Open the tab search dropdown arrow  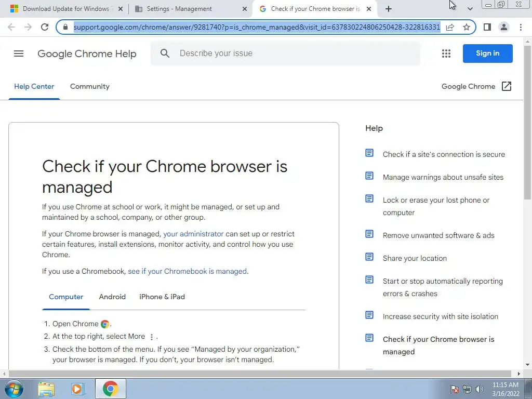pos(470,9)
